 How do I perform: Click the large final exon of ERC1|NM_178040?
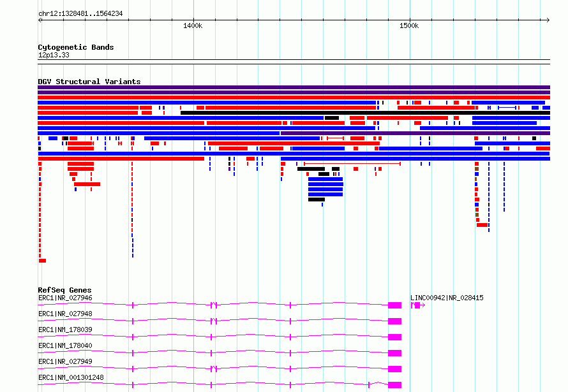pyautogui.click(x=395, y=353)
